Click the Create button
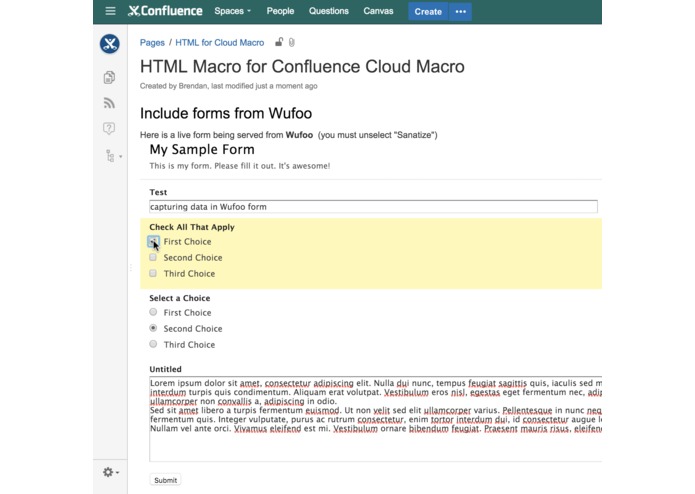 [x=428, y=12]
